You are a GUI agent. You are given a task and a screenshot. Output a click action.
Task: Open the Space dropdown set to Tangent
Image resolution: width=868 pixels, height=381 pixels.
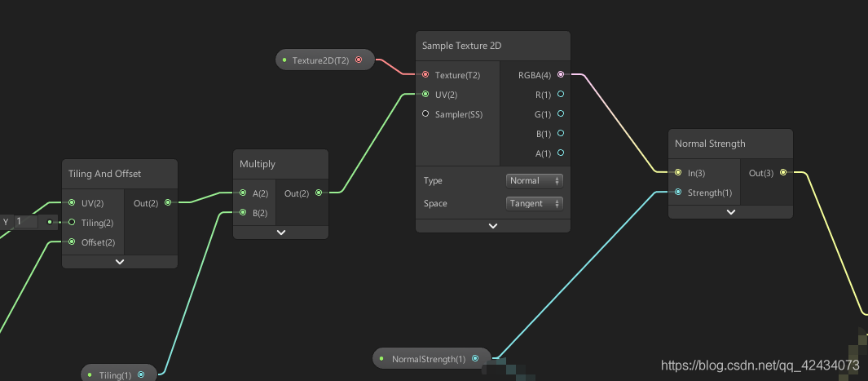(x=534, y=203)
